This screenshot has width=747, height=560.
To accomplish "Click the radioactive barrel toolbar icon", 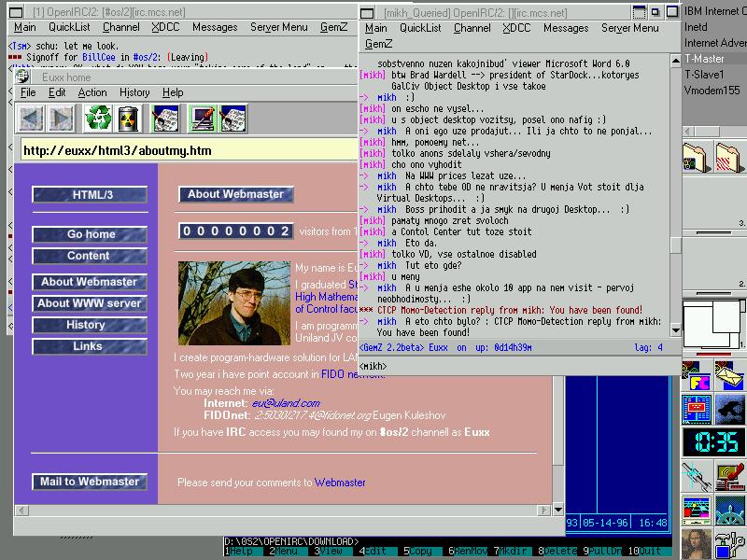I will point(127,119).
